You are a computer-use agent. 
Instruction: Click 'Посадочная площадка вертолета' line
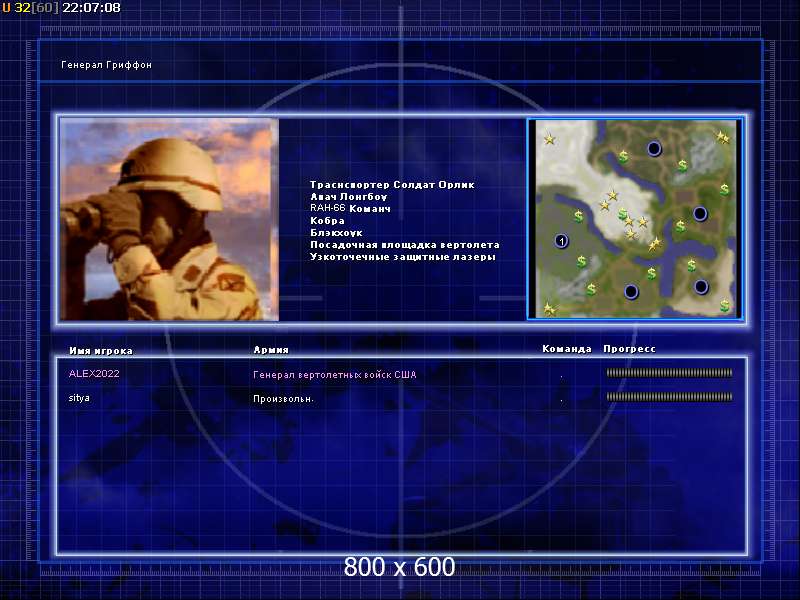pyautogui.click(x=405, y=244)
